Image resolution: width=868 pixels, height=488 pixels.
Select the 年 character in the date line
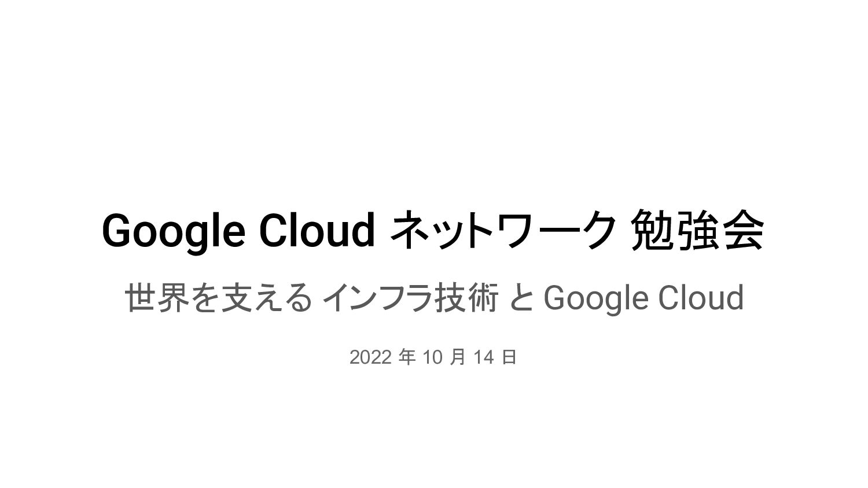click(x=407, y=358)
